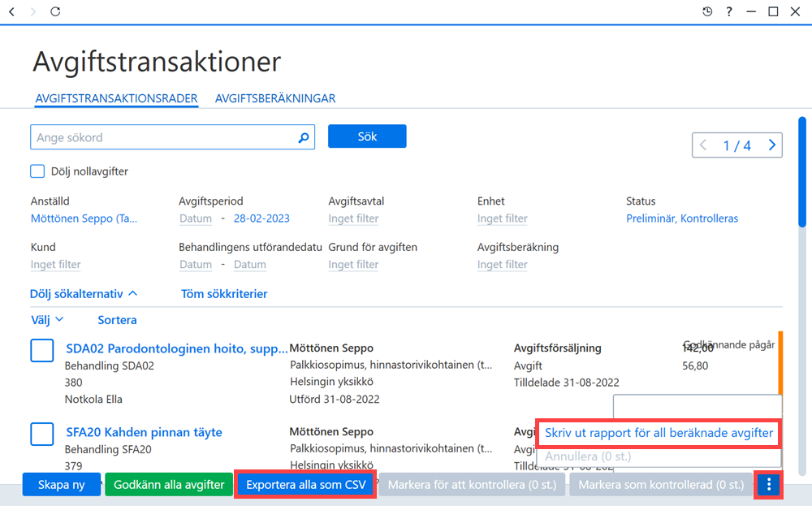812x506 pixels.
Task: Set Behandlingens utförandedatum end Datum
Action: [249, 265]
